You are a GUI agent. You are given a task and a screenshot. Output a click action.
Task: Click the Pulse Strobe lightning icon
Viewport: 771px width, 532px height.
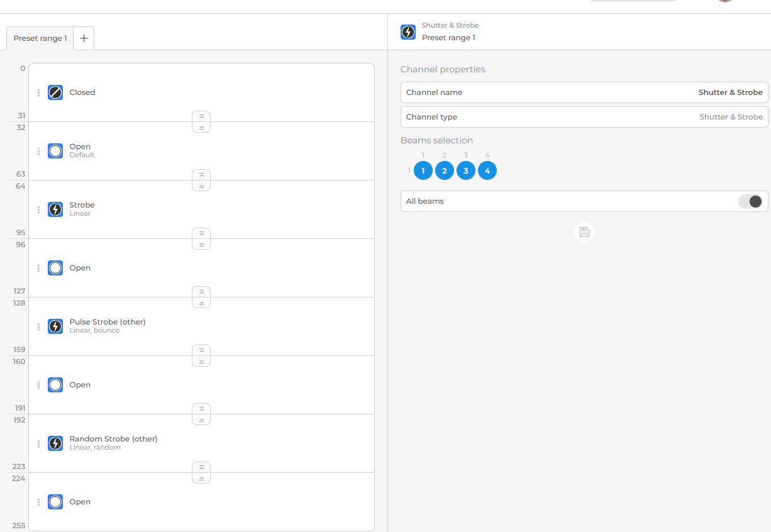tap(55, 326)
